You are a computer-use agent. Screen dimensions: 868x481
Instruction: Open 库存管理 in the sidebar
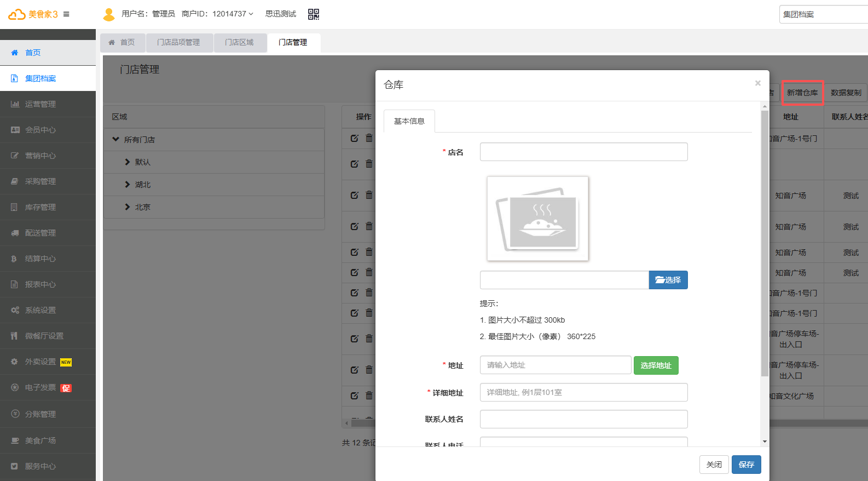coord(40,207)
